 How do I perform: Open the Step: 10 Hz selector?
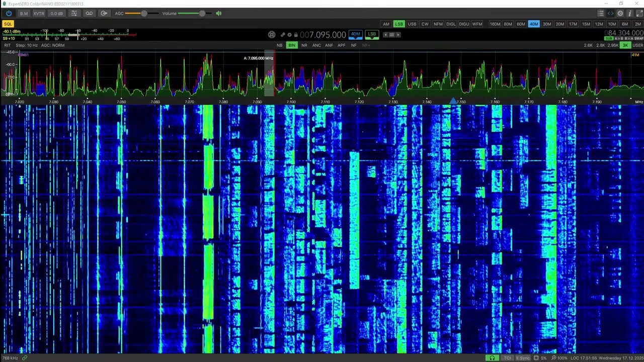[x=27, y=45]
